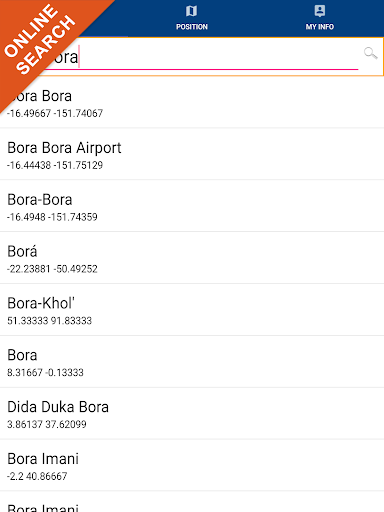Pick the Bora-Khol' result
The height and width of the screenshot is (512, 384).
(x=192, y=310)
